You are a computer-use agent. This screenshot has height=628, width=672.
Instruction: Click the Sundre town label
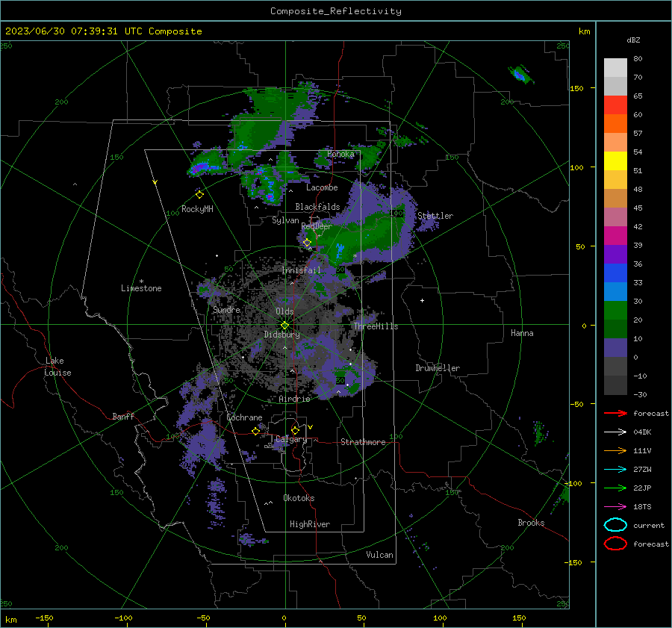pyautogui.click(x=226, y=310)
